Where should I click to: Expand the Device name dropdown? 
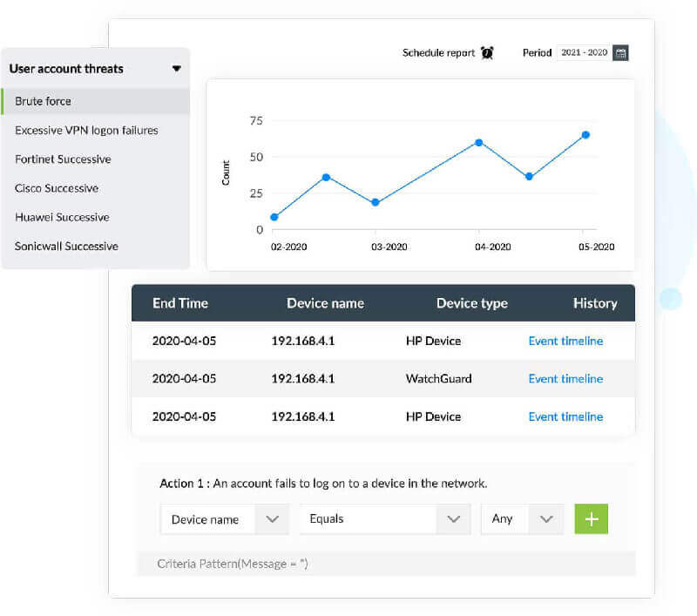[x=225, y=519]
